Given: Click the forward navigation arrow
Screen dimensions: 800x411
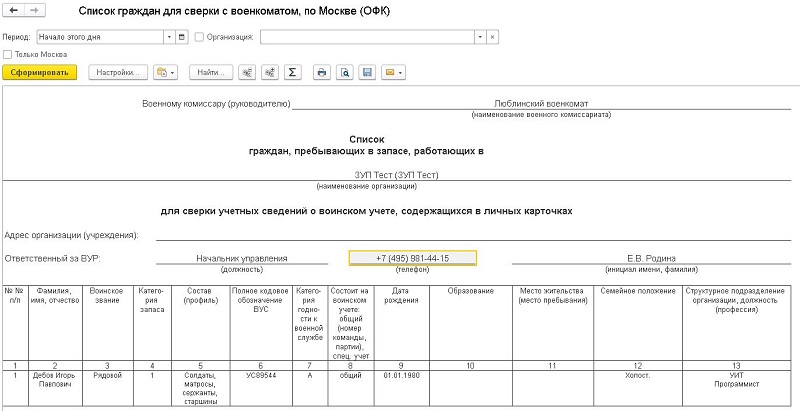Looking at the screenshot, I should click(x=34, y=10).
